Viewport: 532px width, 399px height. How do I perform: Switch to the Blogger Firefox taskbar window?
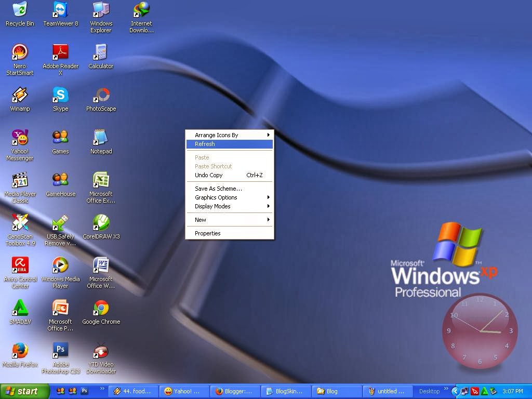(x=235, y=391)
